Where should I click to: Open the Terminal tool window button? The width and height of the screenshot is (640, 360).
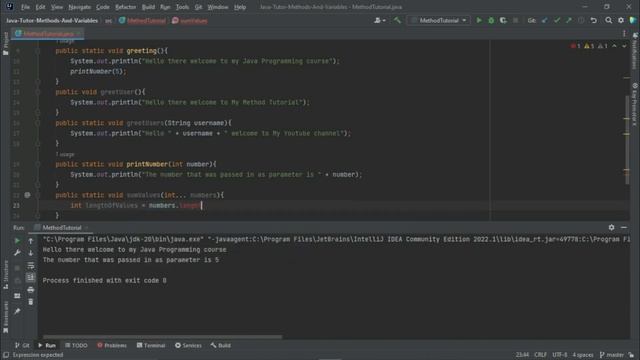[151, 345]
